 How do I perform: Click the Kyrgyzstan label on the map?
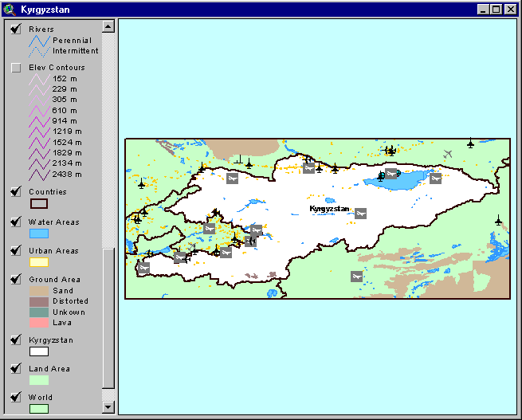pos(329,209)
